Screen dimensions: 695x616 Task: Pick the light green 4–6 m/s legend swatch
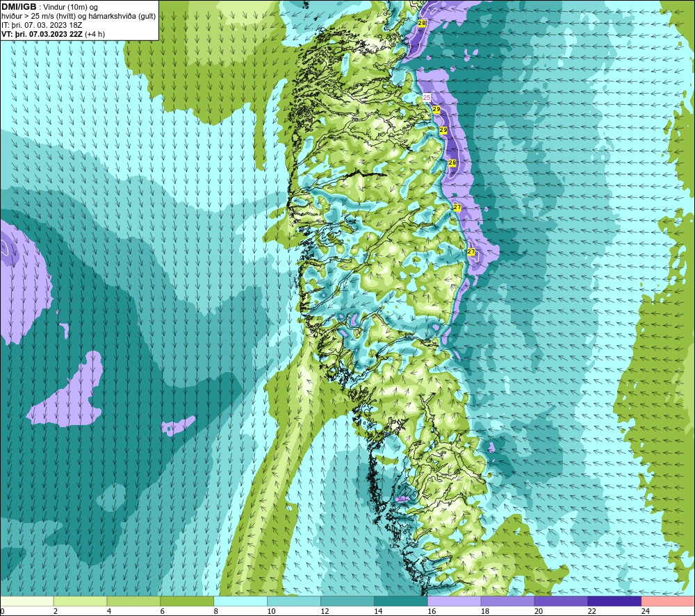tap(133, 601)
